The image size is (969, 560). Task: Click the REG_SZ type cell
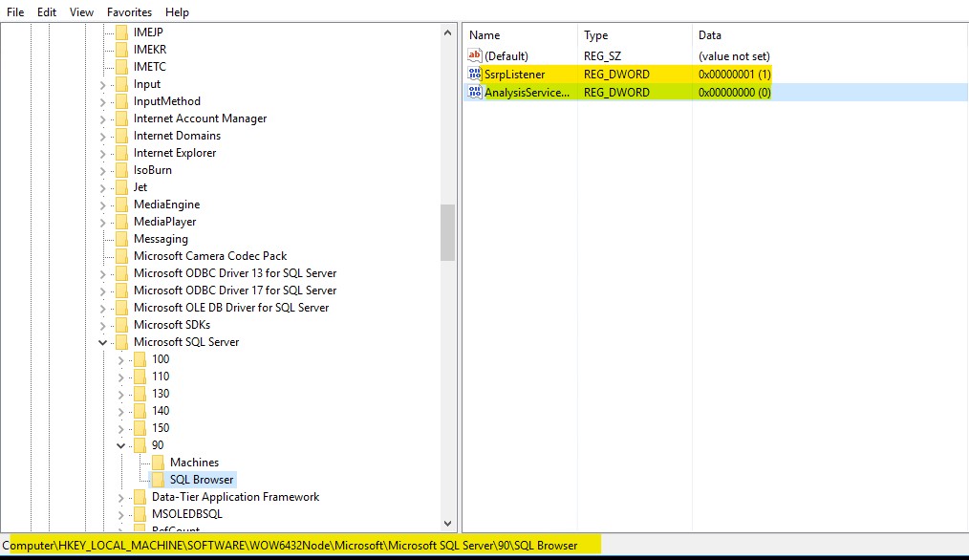[603, 56]
